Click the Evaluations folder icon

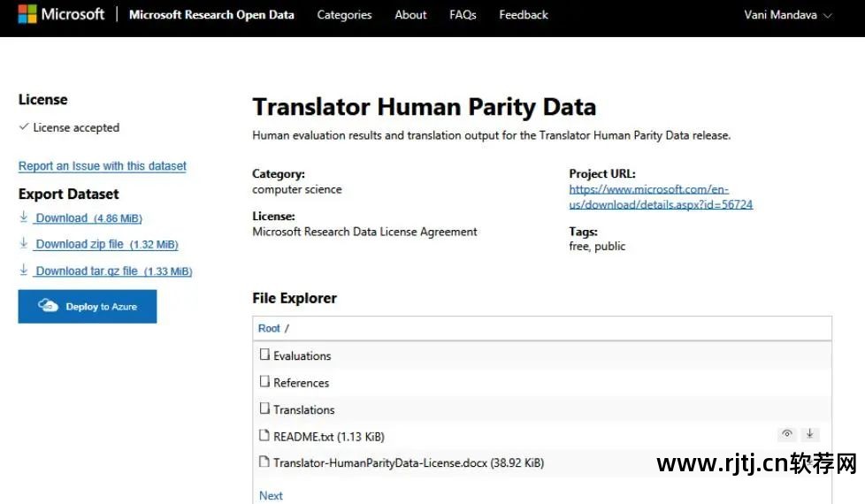point(264,355)
